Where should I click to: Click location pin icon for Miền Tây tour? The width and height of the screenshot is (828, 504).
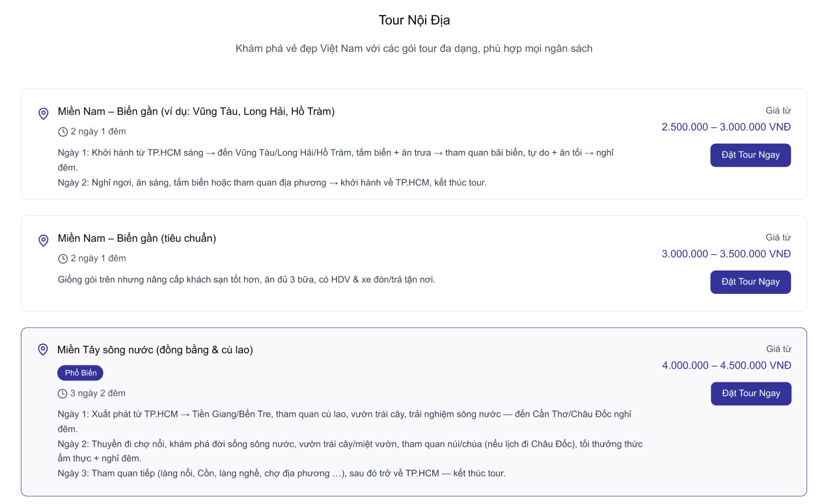pyautogui.click(x=43, y=350)
